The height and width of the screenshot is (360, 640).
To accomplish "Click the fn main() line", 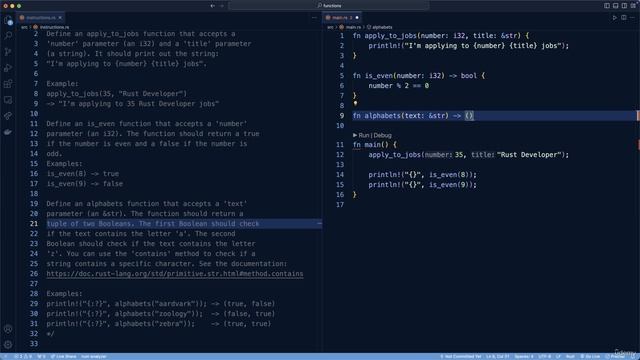I will pyautogui.click(x=375, y=145).
